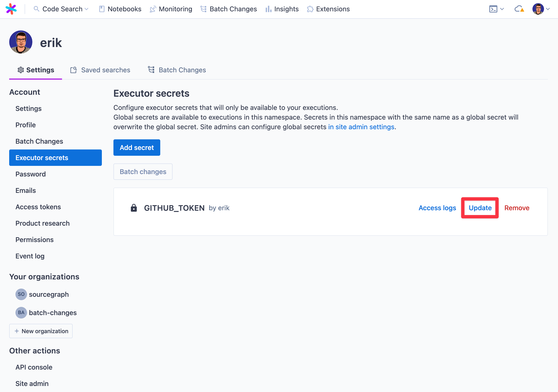This screenshot has height=392, width=558.
Task: Open Insights using the bar chart icon
Action: pos(268,9)
